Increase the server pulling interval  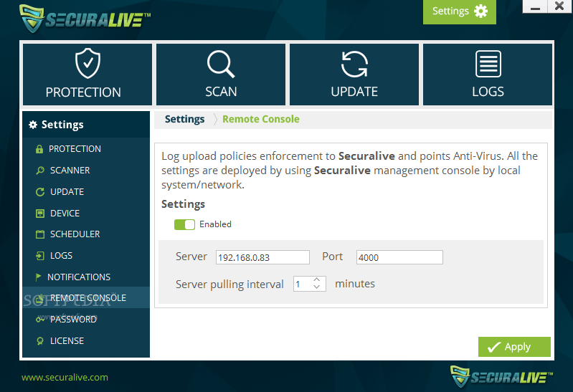coord(317,279)
